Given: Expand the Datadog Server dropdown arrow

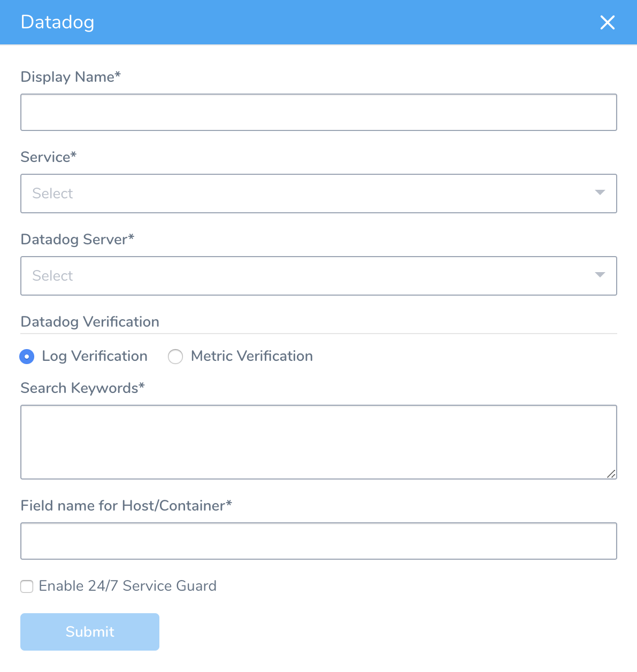Looking at the screenshot, I should 600,275.
